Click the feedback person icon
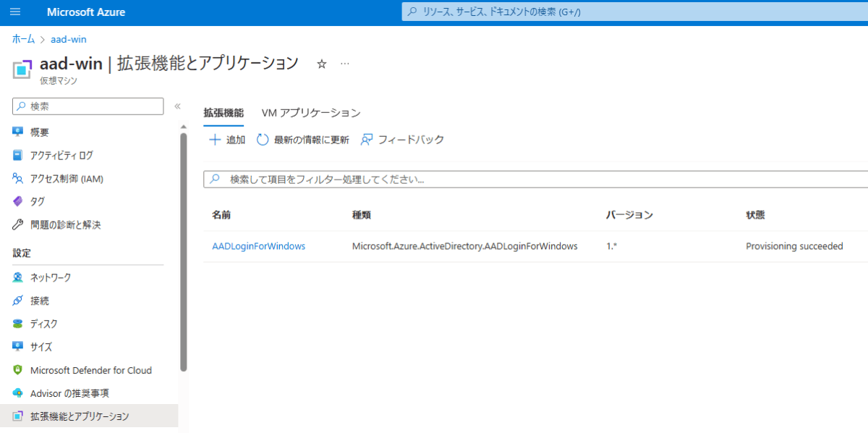The image size is (868, 433). tap(367, 140)
